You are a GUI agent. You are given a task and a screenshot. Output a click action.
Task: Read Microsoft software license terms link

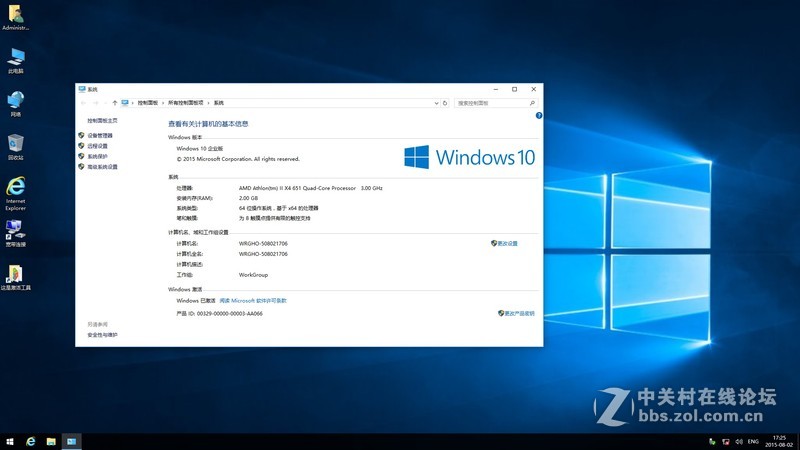[x=253, y=301]
